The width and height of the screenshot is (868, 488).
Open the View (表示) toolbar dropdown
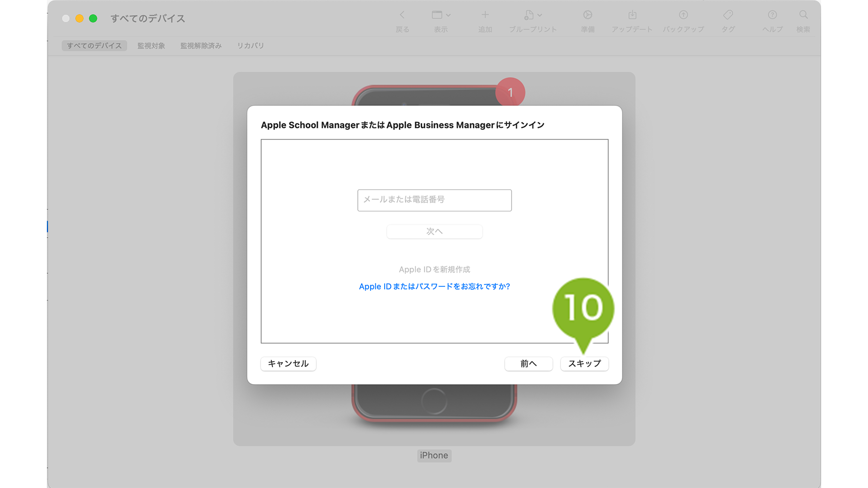(x=441, y=15)
